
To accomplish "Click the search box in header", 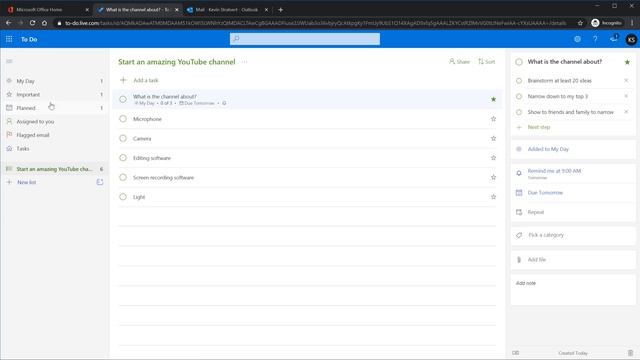I will (305, 39).
